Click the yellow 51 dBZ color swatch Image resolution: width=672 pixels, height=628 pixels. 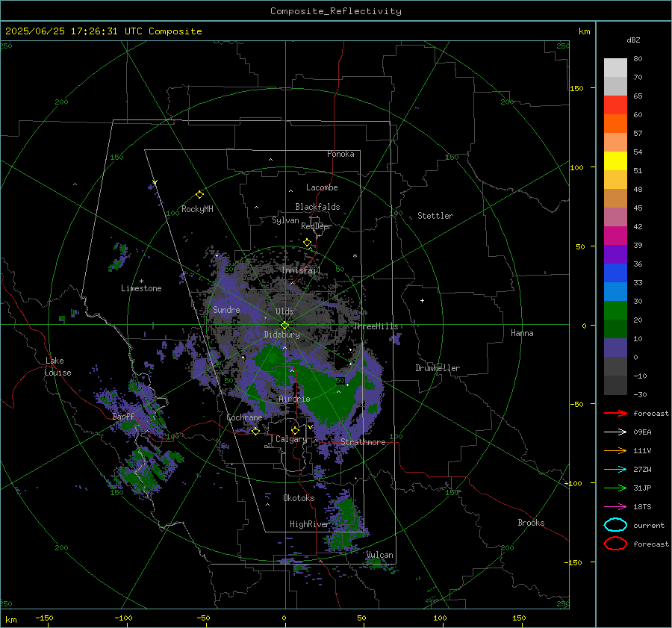[x=615, y=161]
